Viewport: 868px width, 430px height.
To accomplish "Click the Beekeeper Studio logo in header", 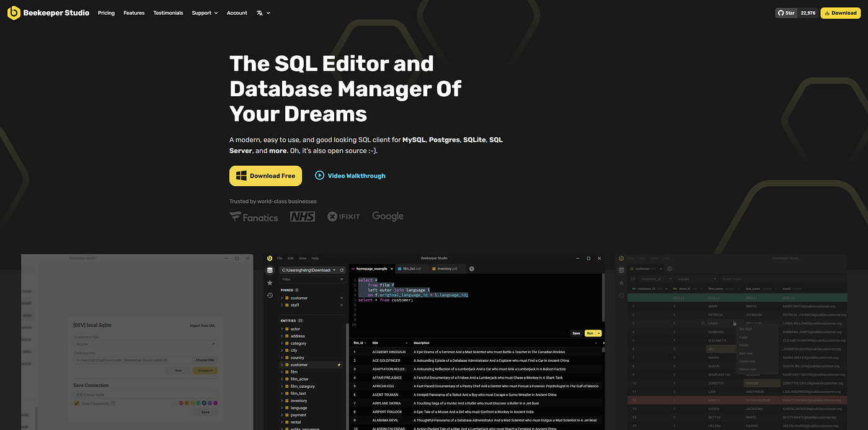I will tap(48, 12).
